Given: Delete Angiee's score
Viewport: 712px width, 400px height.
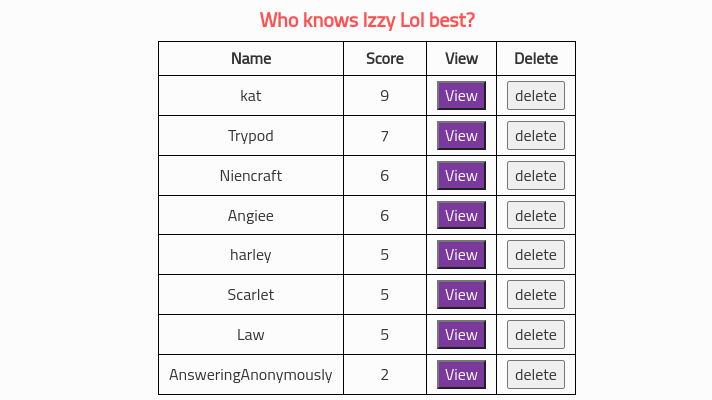Looking at the screenshot, I should 535,216.
